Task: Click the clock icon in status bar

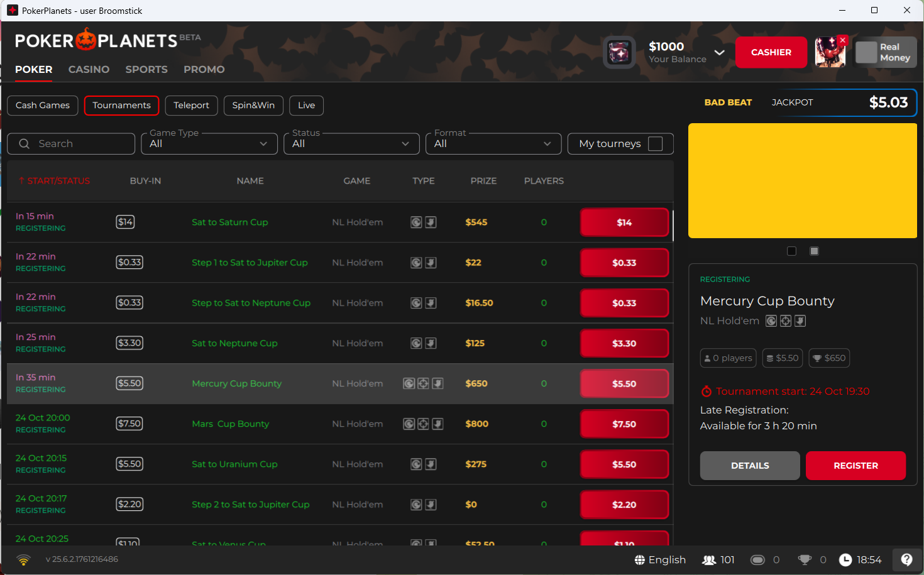Action: pyautogui.click(x=845, y=560)
